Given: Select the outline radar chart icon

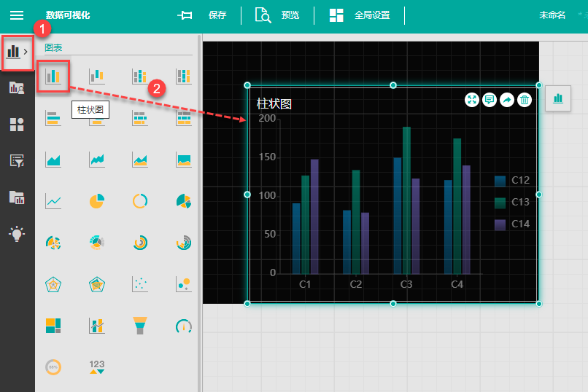Looking at the screenshot, I should coord(53,285).
